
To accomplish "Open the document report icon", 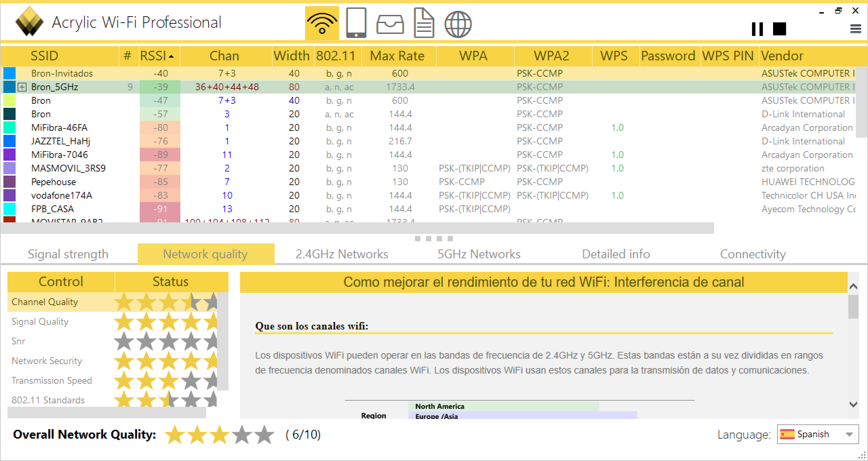I will click(424, 23).
